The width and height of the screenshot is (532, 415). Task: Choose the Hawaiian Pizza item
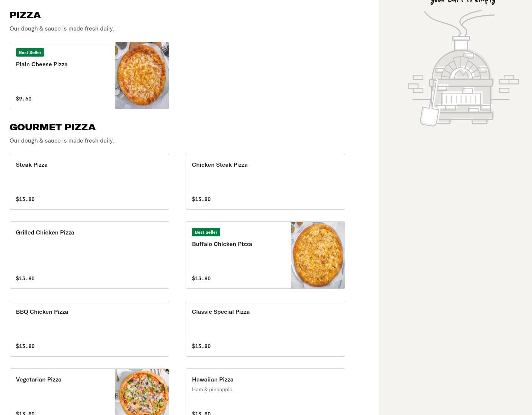265,392
